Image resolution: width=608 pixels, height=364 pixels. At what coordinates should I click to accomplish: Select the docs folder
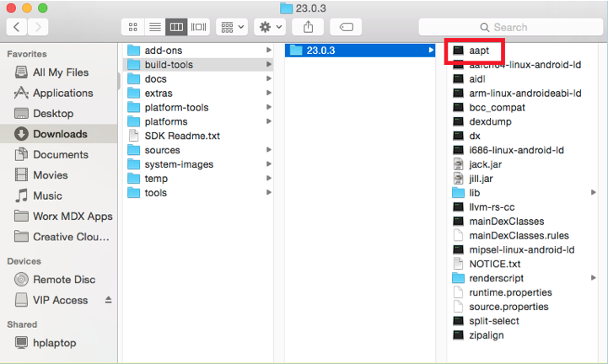click(x=198, y=79)
